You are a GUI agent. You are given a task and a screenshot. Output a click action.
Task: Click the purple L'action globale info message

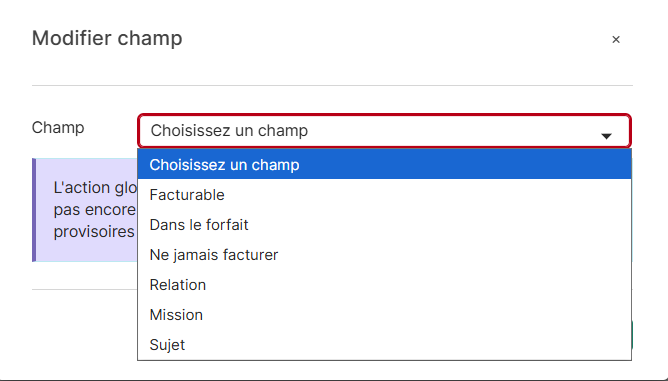click(85, 210)
